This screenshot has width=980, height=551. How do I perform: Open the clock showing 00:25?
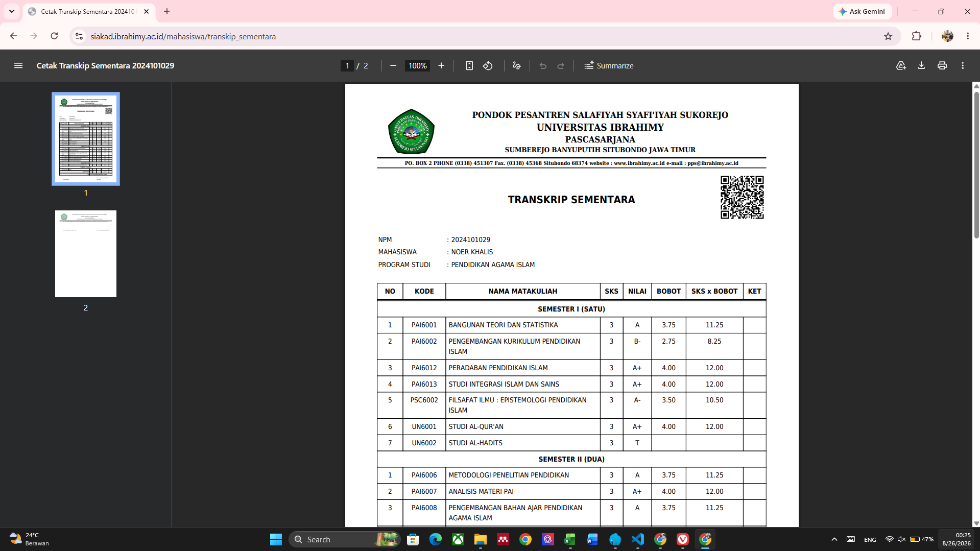[x=957, y=539]
